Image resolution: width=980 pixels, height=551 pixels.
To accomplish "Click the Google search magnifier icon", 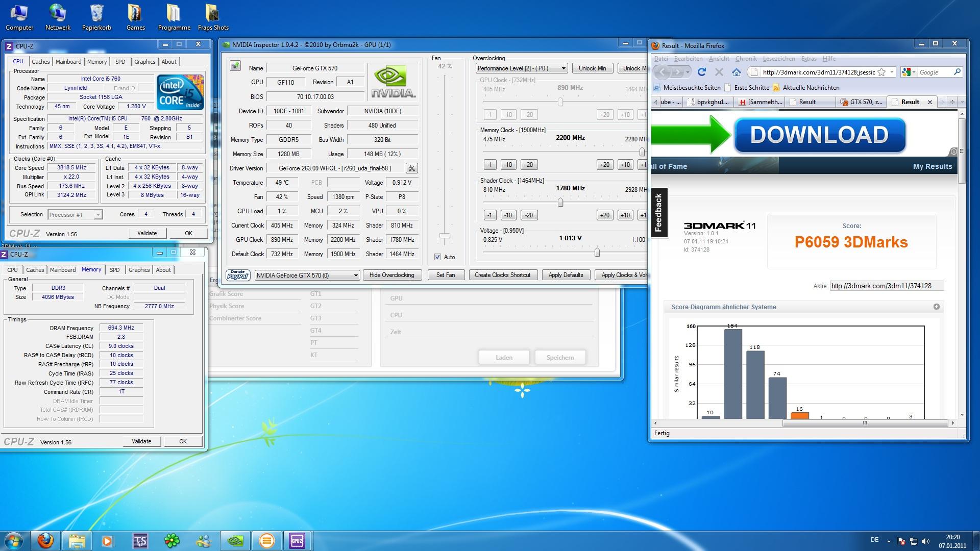I will (x=957, y=72).
